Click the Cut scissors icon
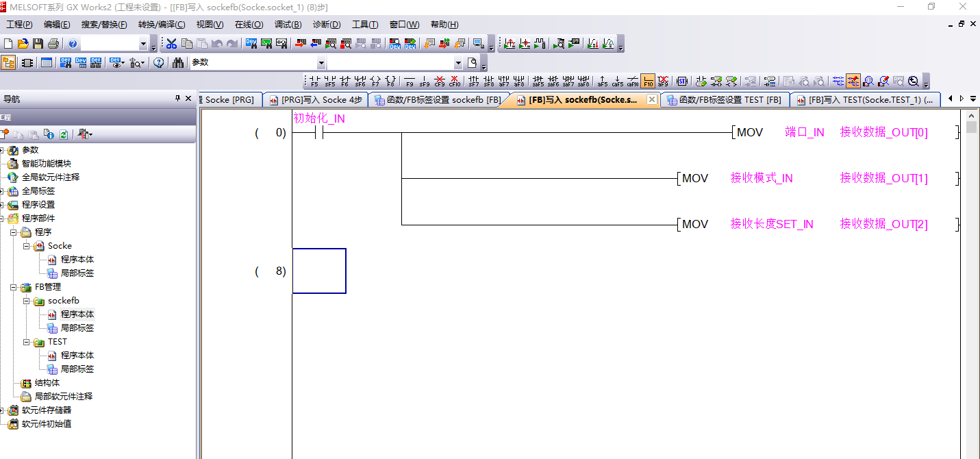Screen dimensions: 980x459 [171, 44]
